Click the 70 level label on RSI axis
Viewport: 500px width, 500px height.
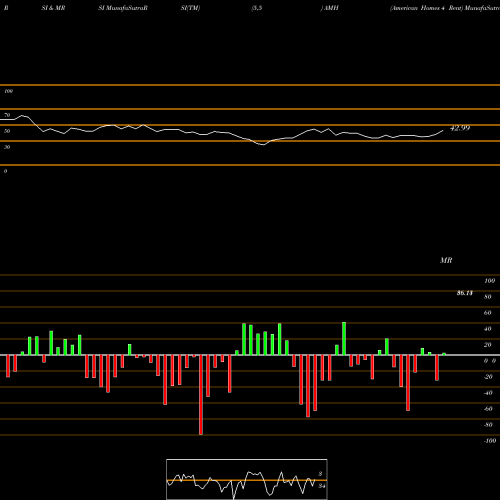click(7, 115)
